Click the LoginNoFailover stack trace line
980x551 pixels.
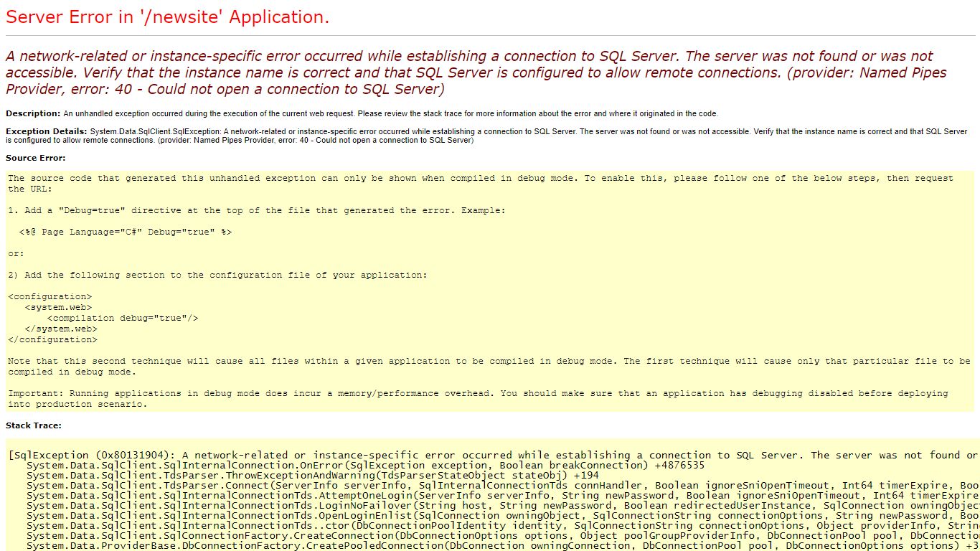click(x=502, y=505)
